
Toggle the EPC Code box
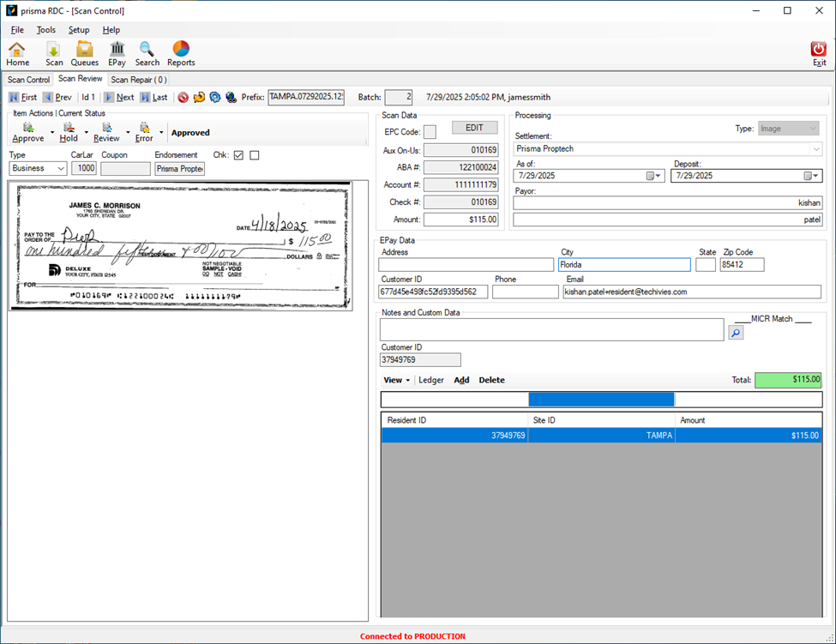[x=430, y=131]
